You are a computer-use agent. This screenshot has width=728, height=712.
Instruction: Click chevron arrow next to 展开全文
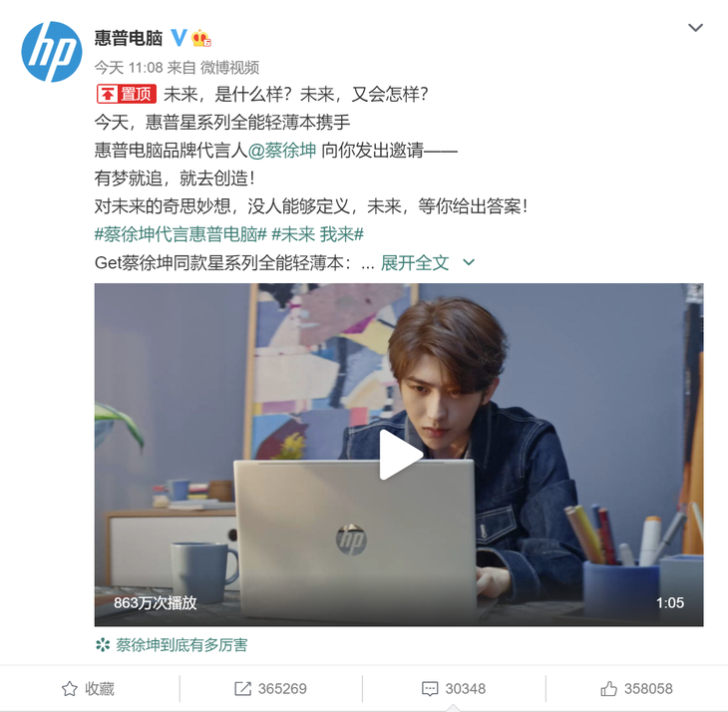(x=469, y=262)
